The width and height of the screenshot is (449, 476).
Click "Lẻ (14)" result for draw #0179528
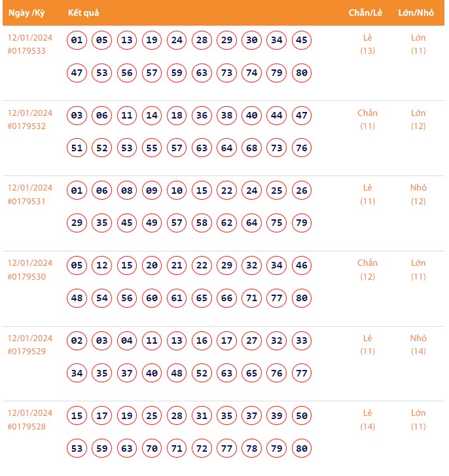point(367,420)
